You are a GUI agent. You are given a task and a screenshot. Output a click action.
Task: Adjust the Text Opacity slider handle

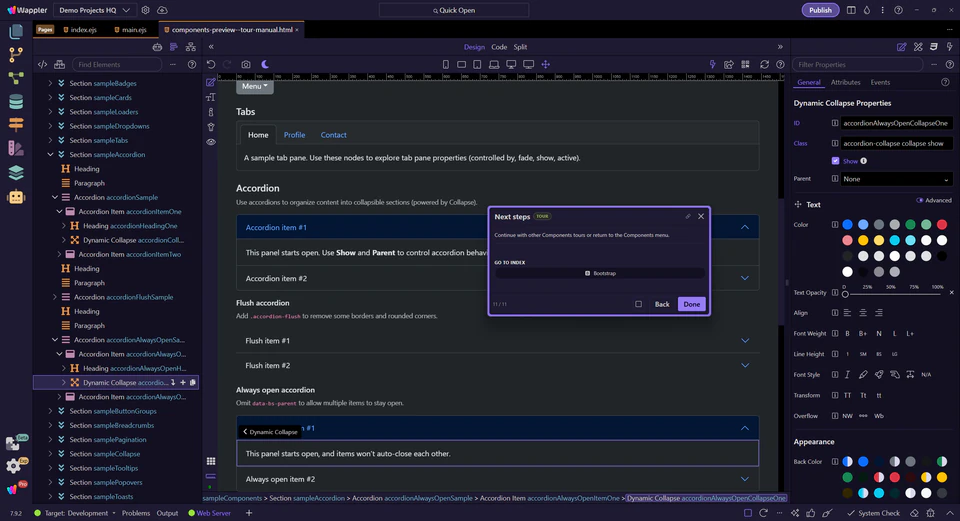pyautogui.click(x=846, y=294)
